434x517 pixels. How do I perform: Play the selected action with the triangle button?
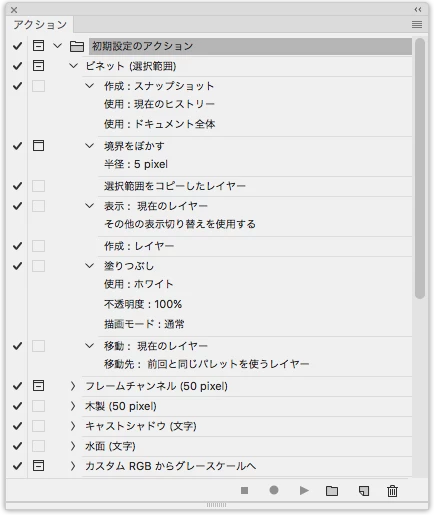coord(304,490)
